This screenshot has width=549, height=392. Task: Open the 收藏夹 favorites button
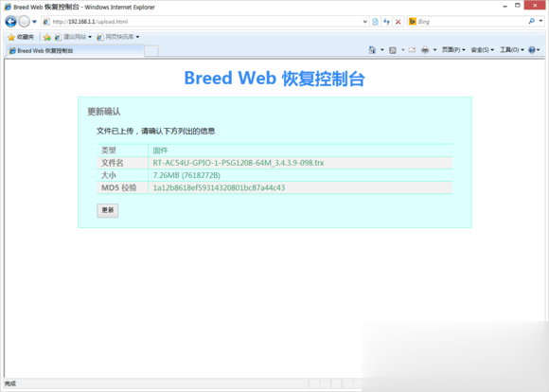pos(21,37)
